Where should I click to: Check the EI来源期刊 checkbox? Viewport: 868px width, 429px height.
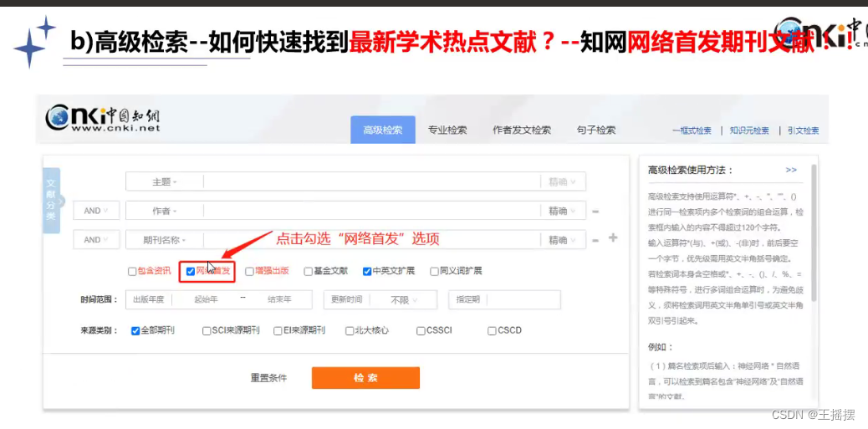(x=278, y=331)
